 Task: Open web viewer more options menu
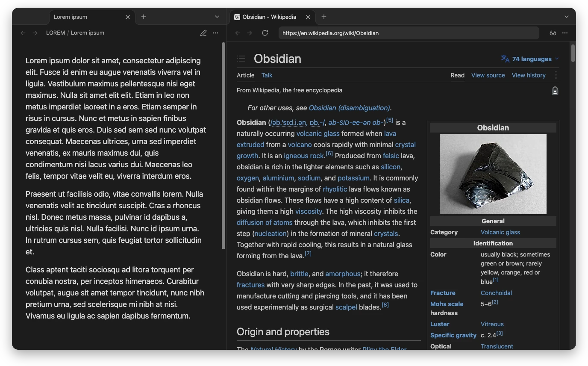(565, 33)
